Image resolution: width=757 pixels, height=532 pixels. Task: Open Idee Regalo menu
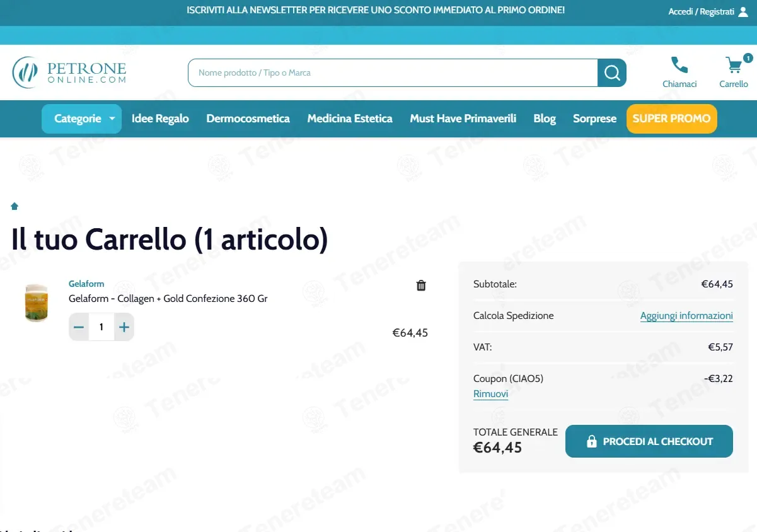[x=160, y=119]
